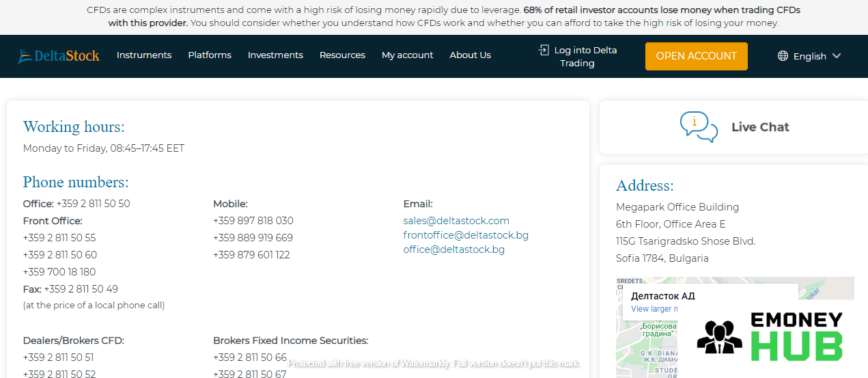Expand the English language dropdown arrow
868x378 pixels.
(837, 56)
